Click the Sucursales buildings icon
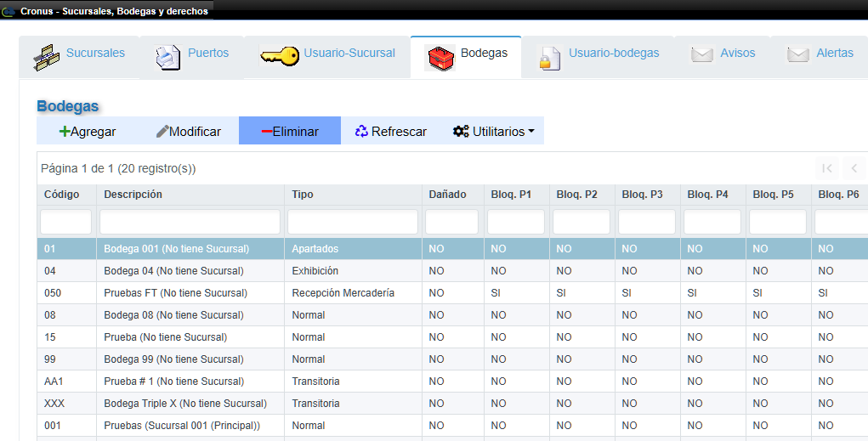The height and width of the screenshot is (441, 868). 47,57
